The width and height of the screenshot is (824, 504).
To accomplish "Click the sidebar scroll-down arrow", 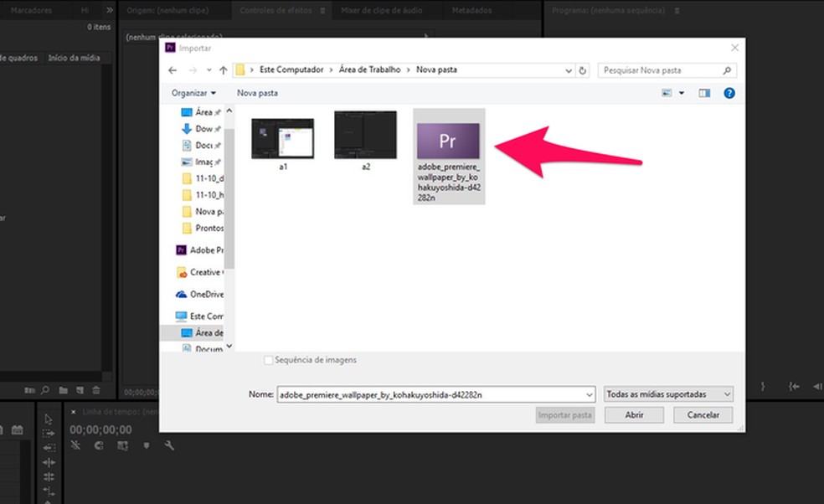I will pyautogui.click(x=229, y=347).
